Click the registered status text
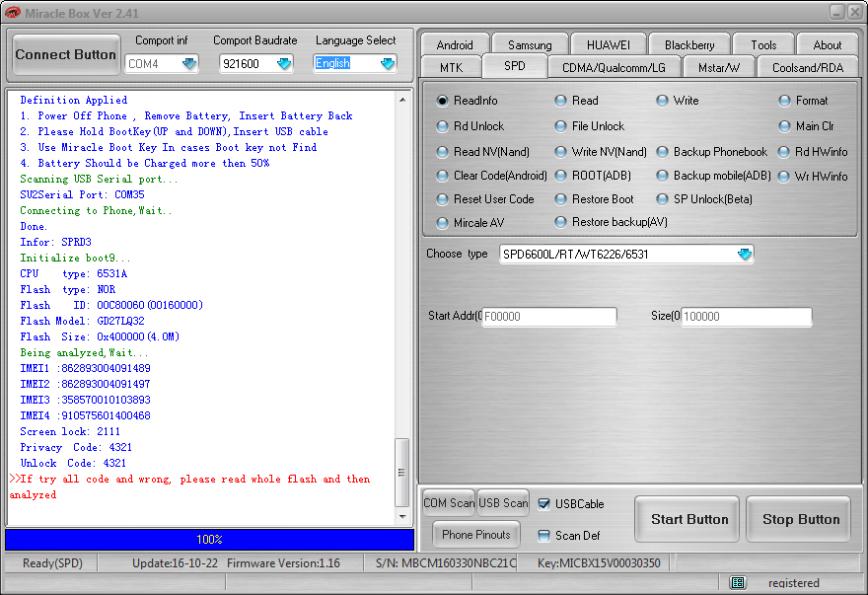This screenshot has height=595, width=868. tap(793, 583)
